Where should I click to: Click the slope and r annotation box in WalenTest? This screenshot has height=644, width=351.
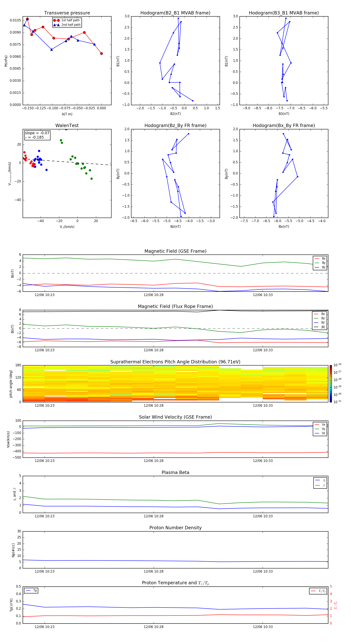pyautogui.click(x=37, y=135)
